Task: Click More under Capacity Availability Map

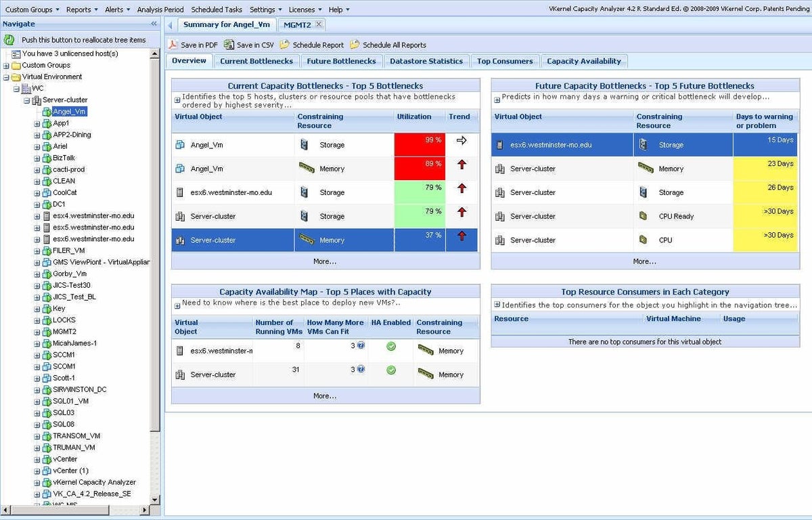Action: (325, 395)
